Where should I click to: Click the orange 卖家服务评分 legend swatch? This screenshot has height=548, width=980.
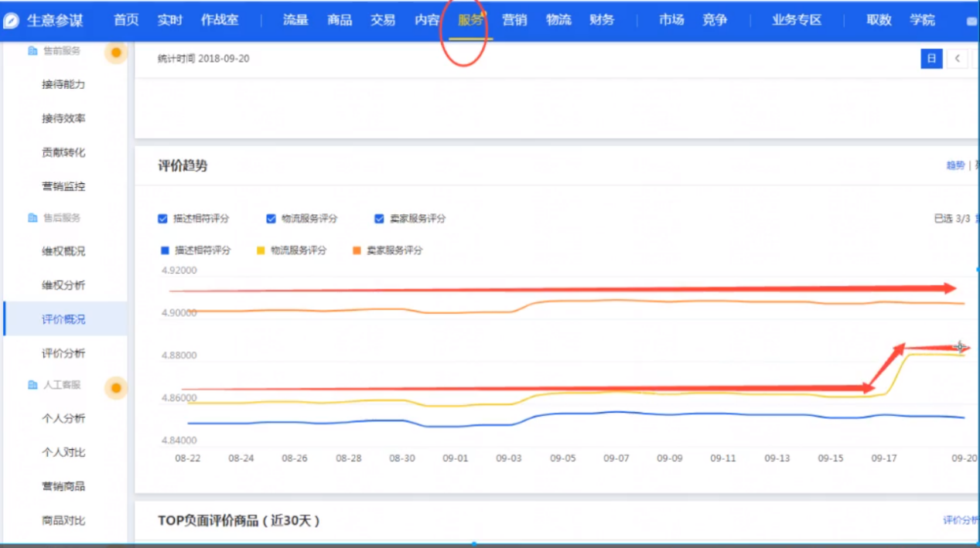coord(357,250)
